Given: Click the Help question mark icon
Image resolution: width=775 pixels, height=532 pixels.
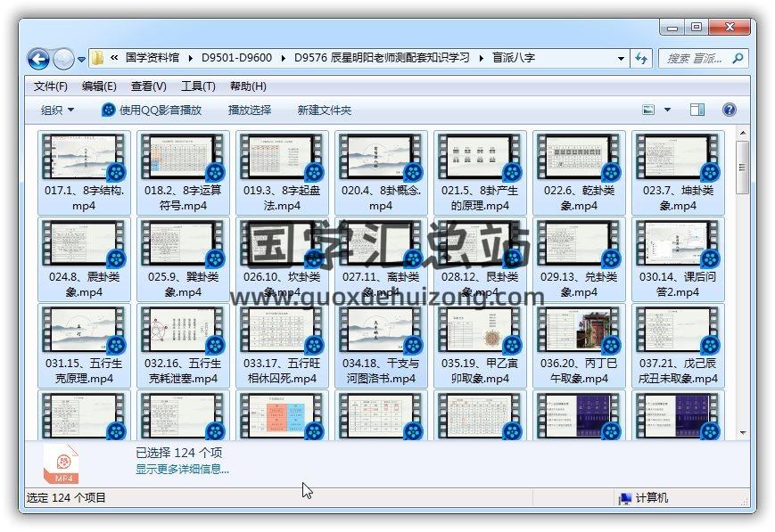Looking at the screenshot, I should point(729,110).
